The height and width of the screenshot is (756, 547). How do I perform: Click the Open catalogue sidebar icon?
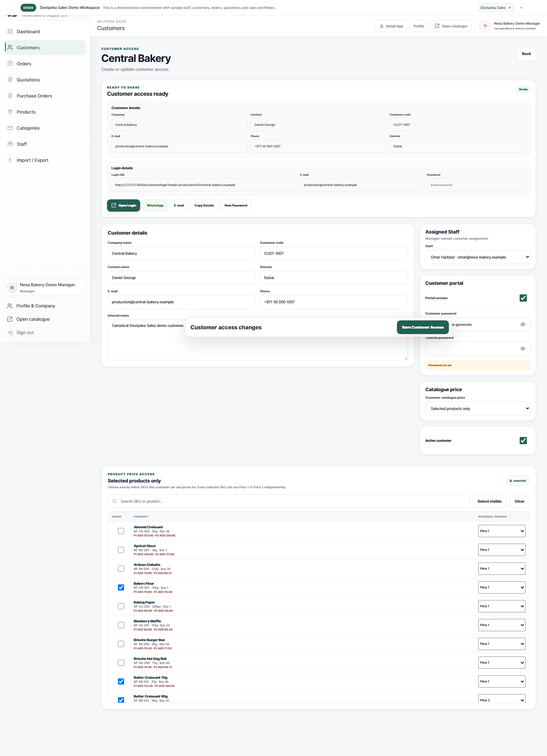(x=10, y=319)
